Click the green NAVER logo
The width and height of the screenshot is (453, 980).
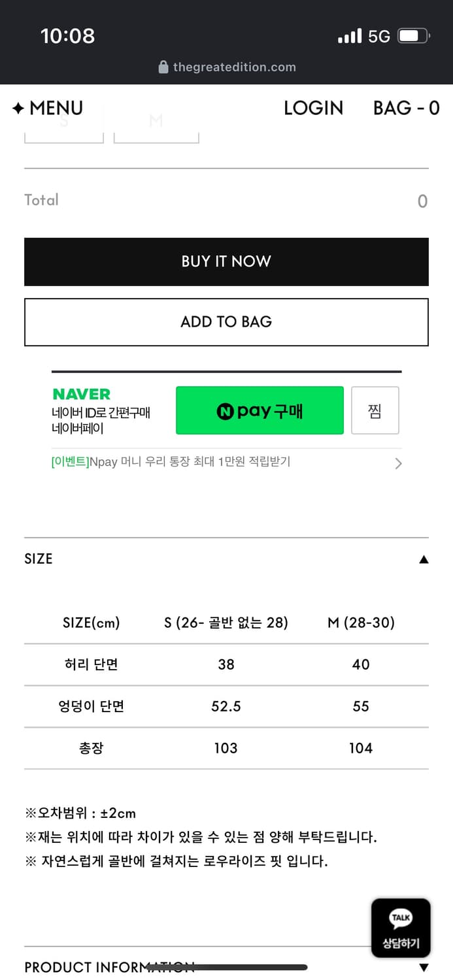click(x=82, y=394)
